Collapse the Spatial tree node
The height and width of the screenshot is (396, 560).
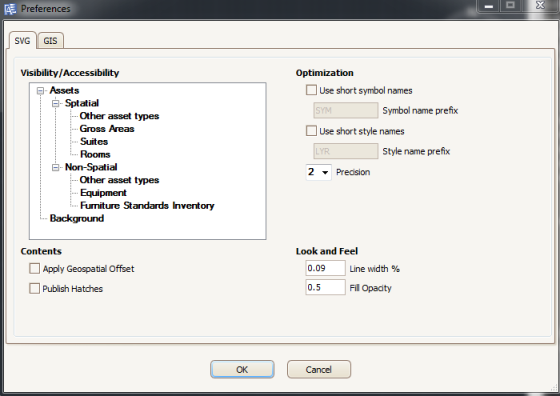(x=55, y=104)
